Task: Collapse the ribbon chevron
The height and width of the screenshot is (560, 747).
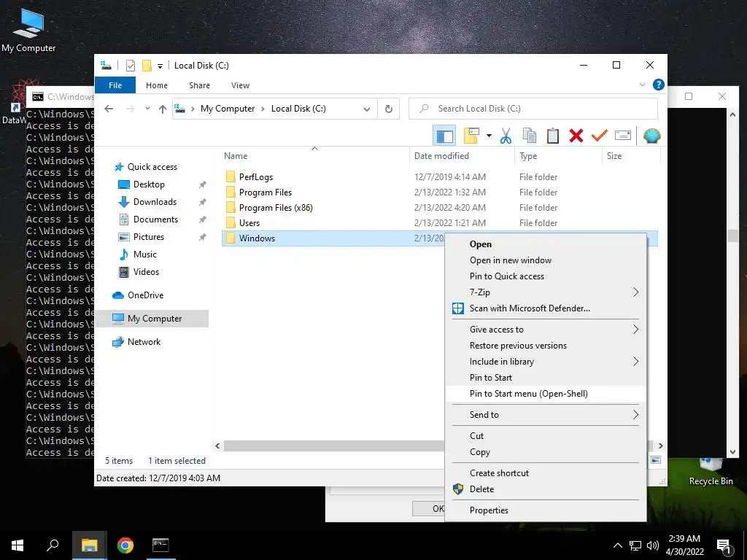Action: point(642,85)
